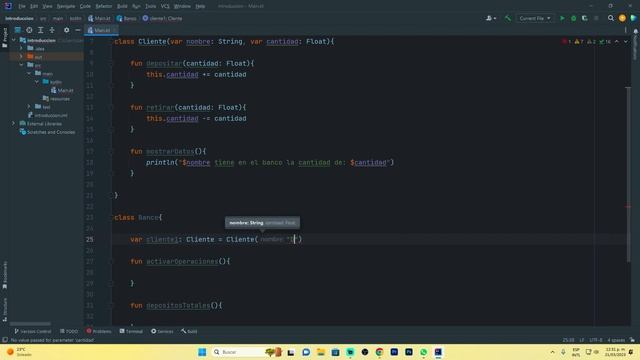The height and width of the screenshot is (360, 640).
Task: Open the Windows Start button
Action: click(x=202, y=352)
